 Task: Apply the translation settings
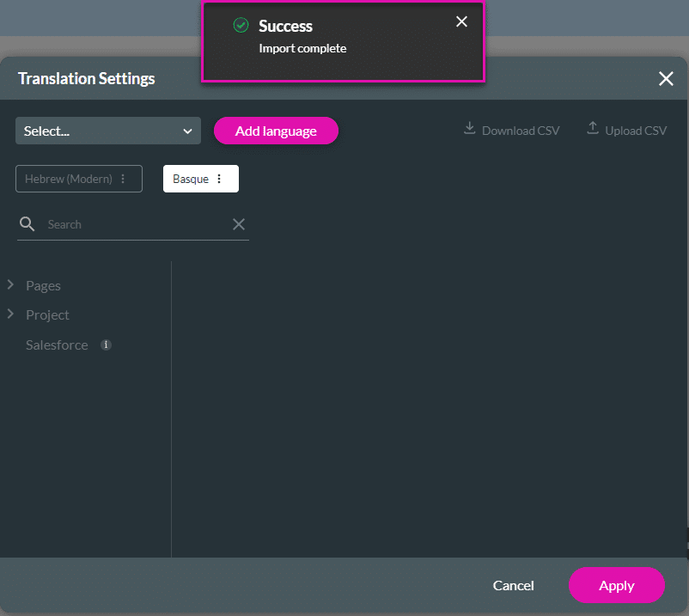click(616, 585)
